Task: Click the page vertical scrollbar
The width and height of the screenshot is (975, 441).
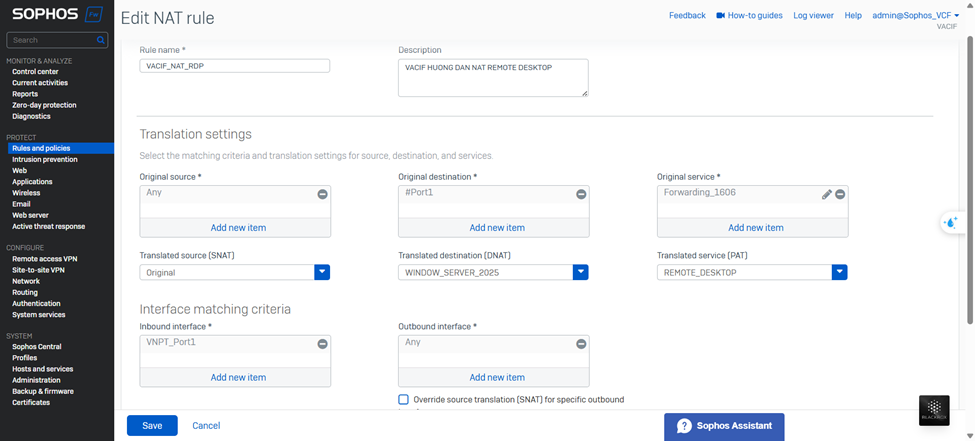Action: click(969, 180)
